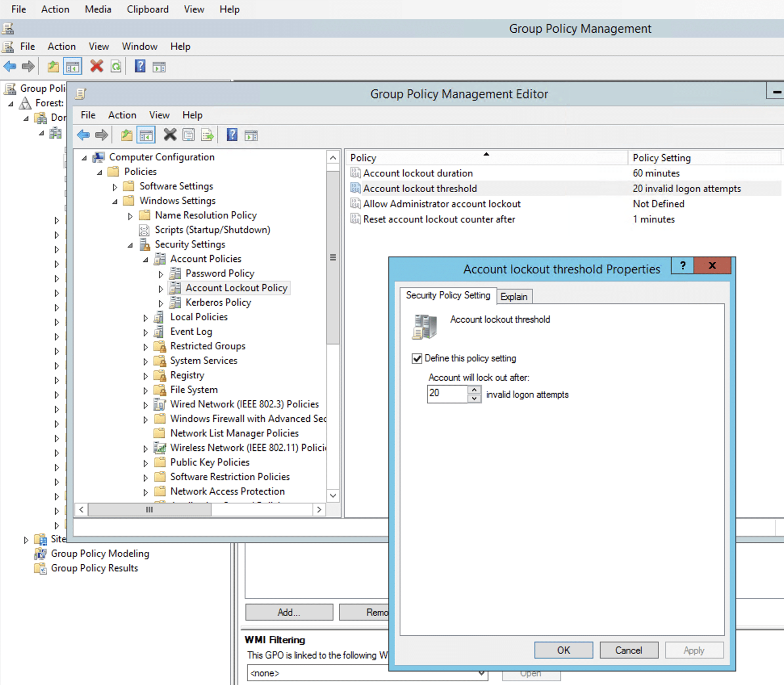Expand the Password Policy tree node
The image size is (784, 685).
[x=161, y=274]
